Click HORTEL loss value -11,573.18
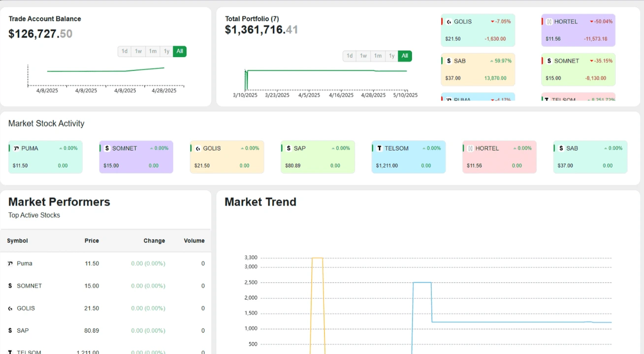 (596, 39)
